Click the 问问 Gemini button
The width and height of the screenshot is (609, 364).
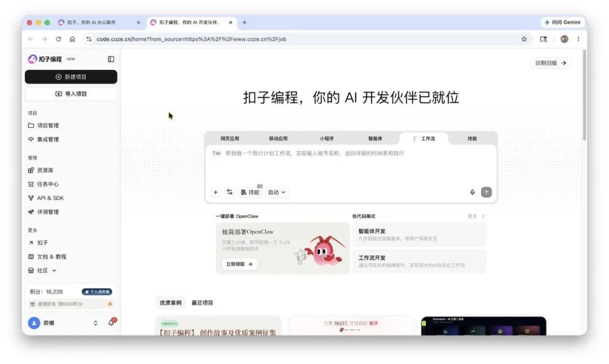[x=562, y=22]
